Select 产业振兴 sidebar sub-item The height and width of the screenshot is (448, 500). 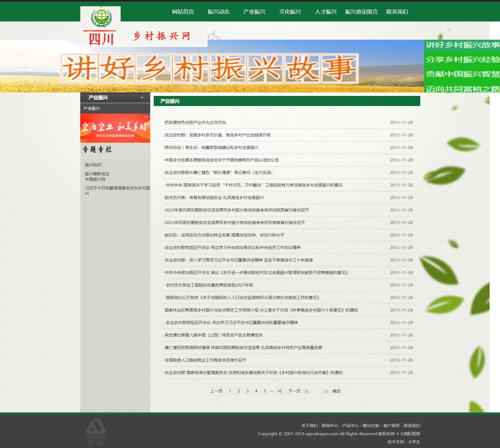click(92, 108)
